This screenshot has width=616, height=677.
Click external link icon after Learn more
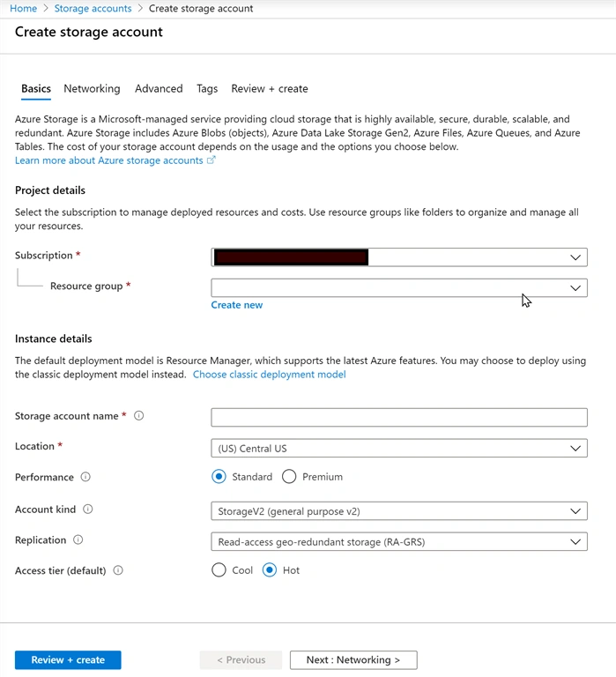pos(211,160)
